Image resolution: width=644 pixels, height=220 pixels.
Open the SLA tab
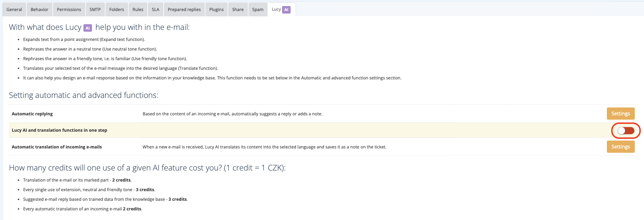(155, 10)
